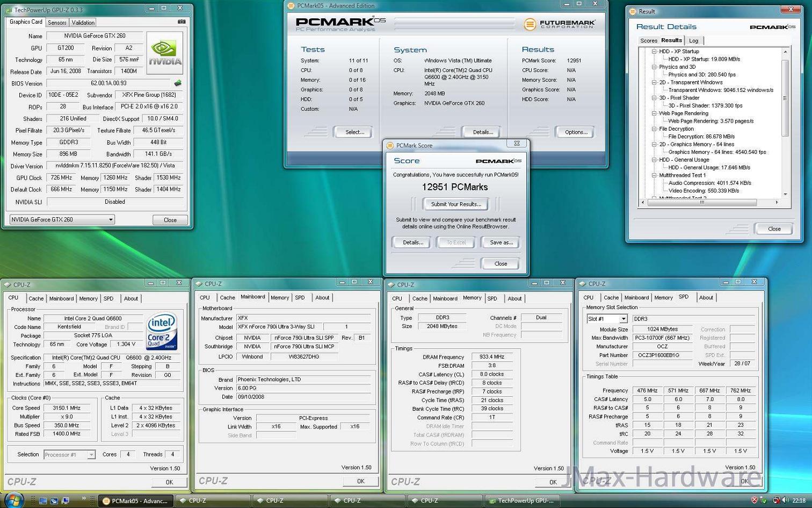The height and width of the screenshot is (508, 812).
Task: Collapse the Web Page Rendering node
Action: click(x=654, y=113)
